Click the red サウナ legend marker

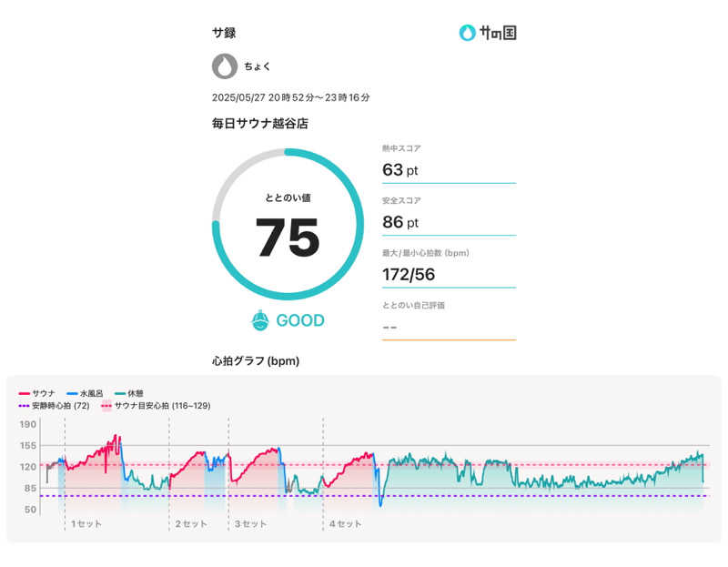[x=24, y=393]
